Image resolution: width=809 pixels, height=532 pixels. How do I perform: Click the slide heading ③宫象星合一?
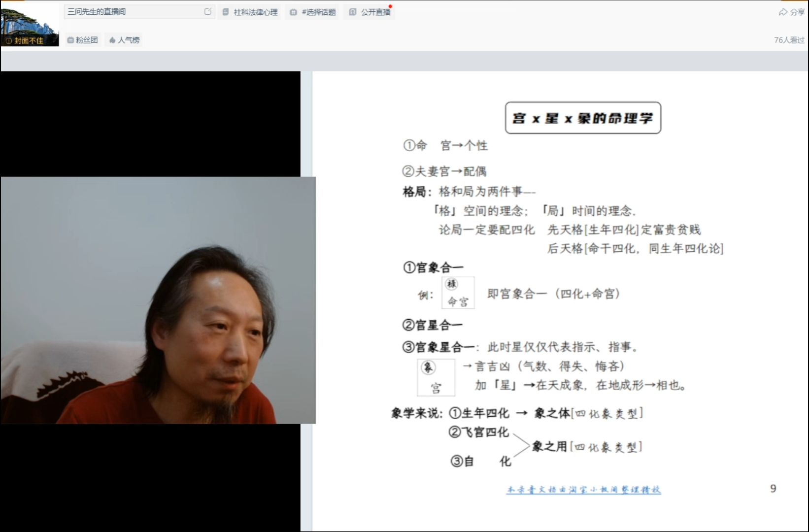pos(438,347)
